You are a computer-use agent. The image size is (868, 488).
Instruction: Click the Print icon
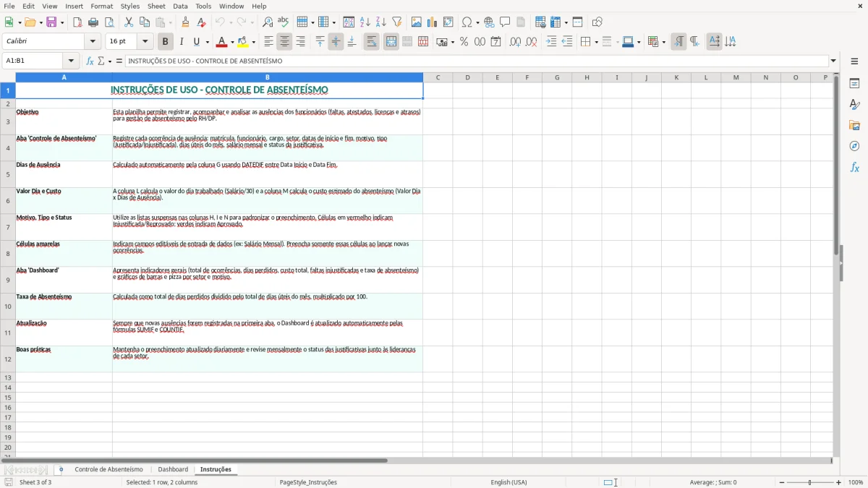93,22
